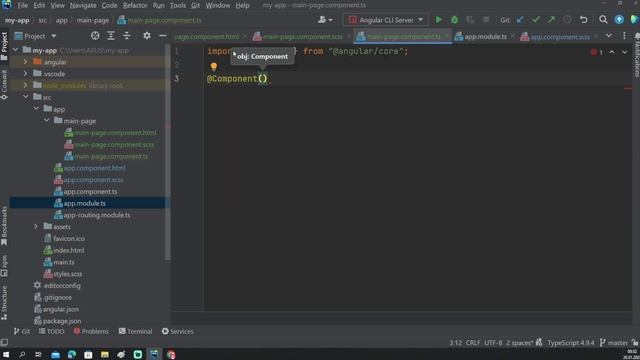The image size is (640, 360).
Task: Expand all in Project panel
Action: pos(111,36)
